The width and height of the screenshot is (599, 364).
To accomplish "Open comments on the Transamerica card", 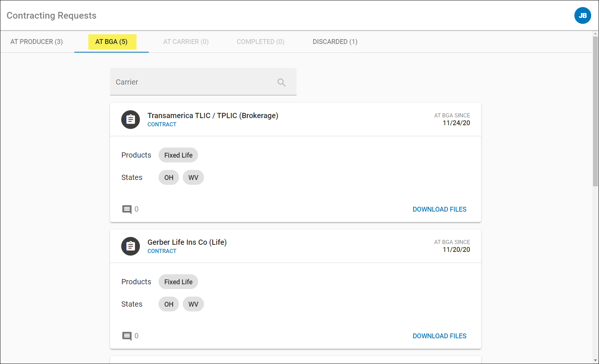I will coord(127,209).
